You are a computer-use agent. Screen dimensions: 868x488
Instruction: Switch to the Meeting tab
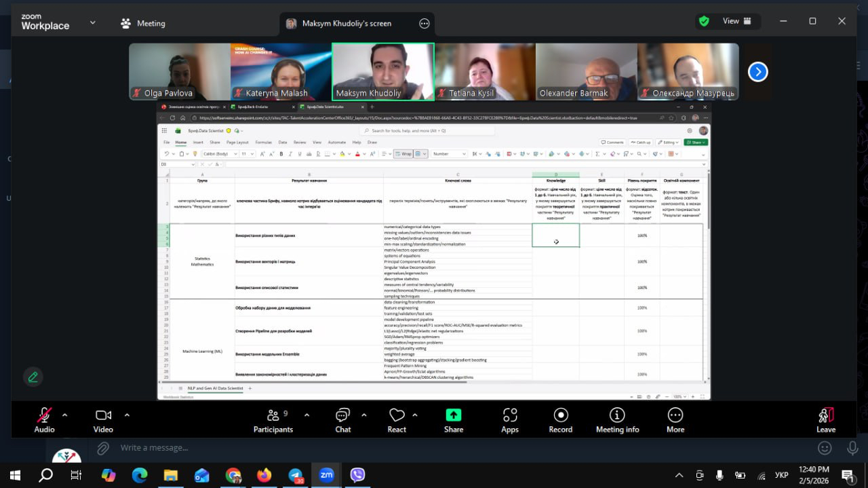pos(143,23)
